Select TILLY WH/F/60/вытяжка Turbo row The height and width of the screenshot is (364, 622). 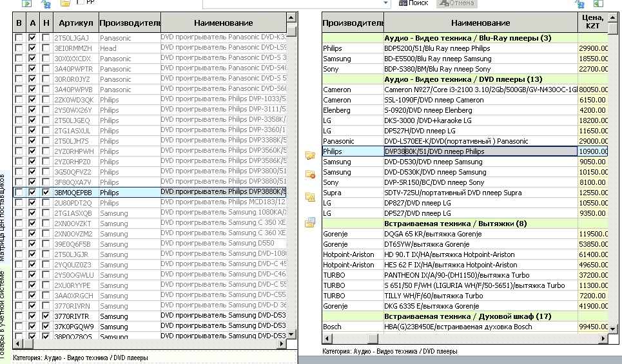click(x=465, y=296)
